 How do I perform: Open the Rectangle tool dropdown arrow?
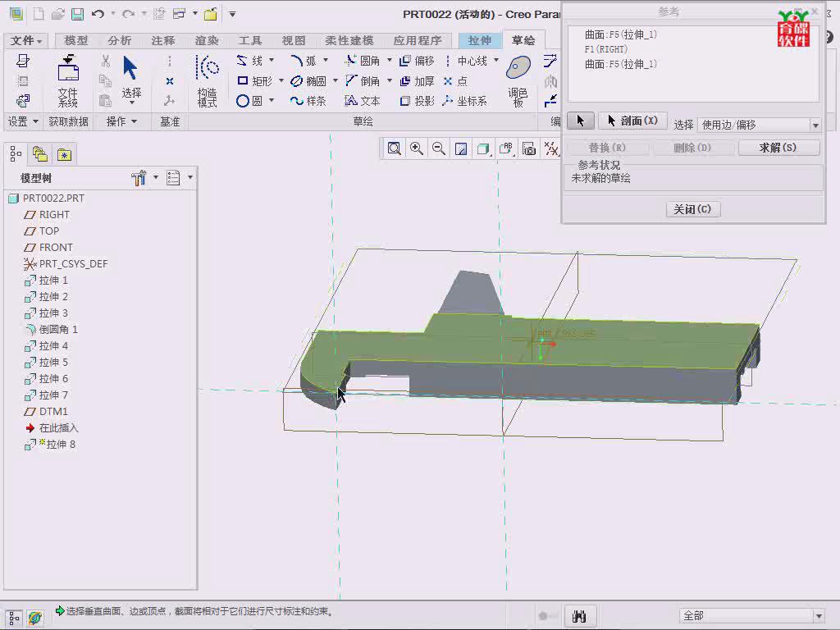(x=281, y=80)
